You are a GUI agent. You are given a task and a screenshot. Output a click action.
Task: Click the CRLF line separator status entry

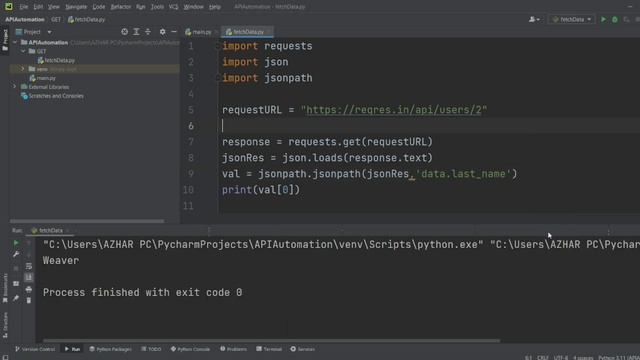click(542, 357)
